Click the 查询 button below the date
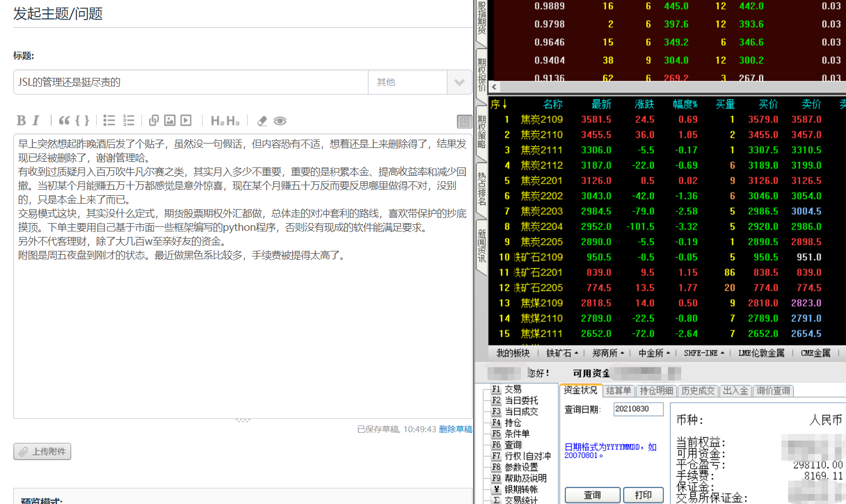Image resolution: width=846 pixels, height=504 pixels. click(x=592, y=495)
